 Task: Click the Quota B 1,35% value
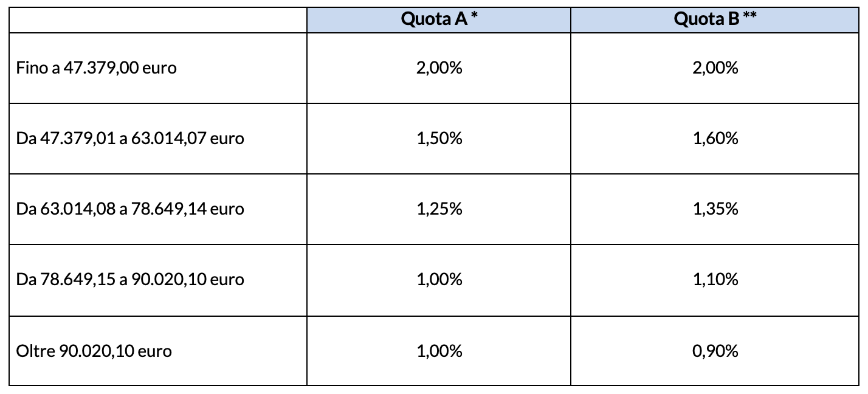pos(715,209)
